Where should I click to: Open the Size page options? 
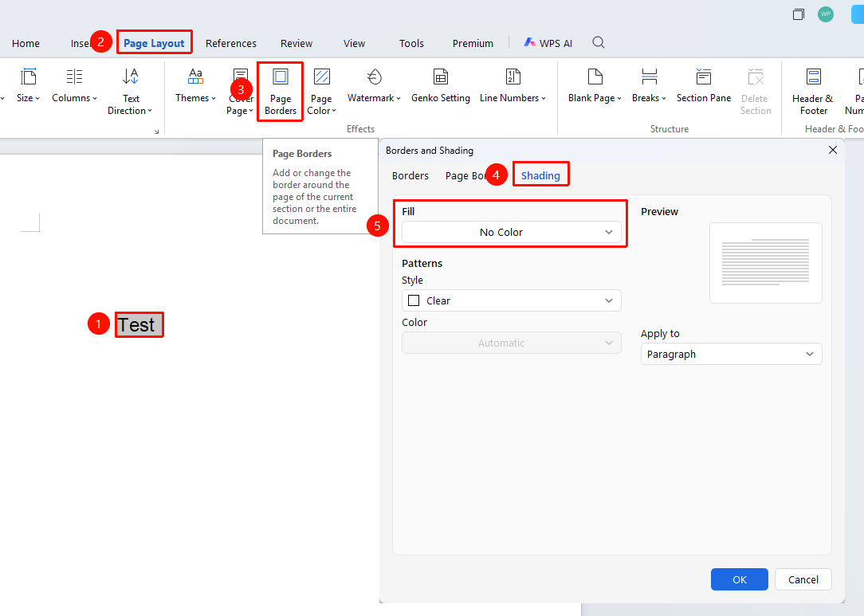(x=28, y=85)
